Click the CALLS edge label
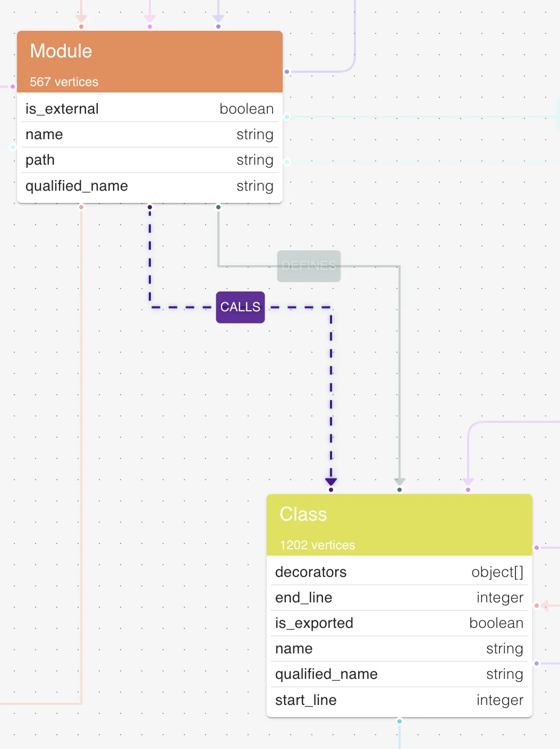Image resolution: width=560 pixels, height=749 pixels. 240,307
